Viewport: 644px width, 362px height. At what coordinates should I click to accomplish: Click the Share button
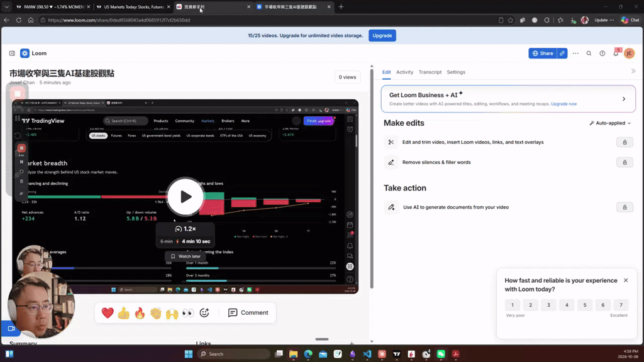pyautogui.click(x=543, y=53)
